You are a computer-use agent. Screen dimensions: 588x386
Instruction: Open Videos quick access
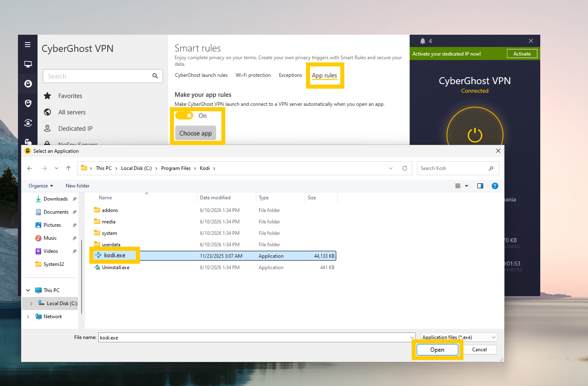click(51, 251)
